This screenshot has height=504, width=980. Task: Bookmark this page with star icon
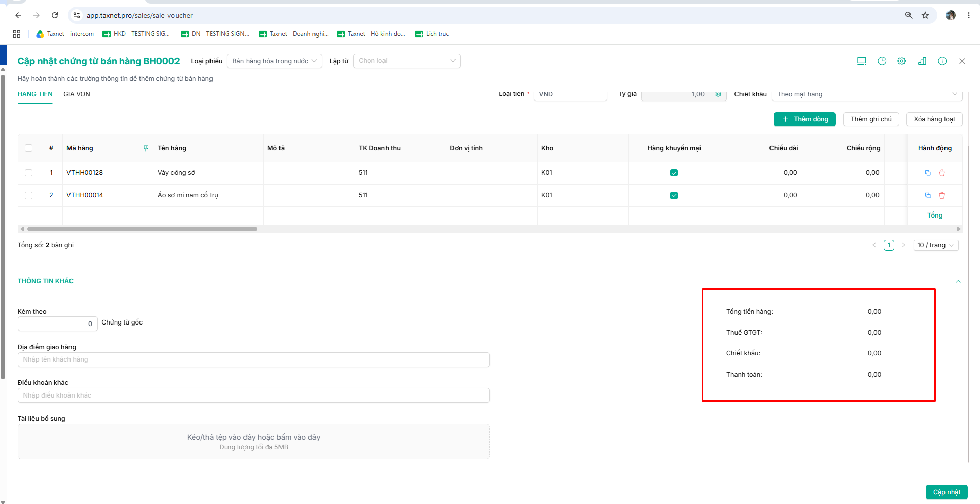pyautogui.click(x=925, y=15)
